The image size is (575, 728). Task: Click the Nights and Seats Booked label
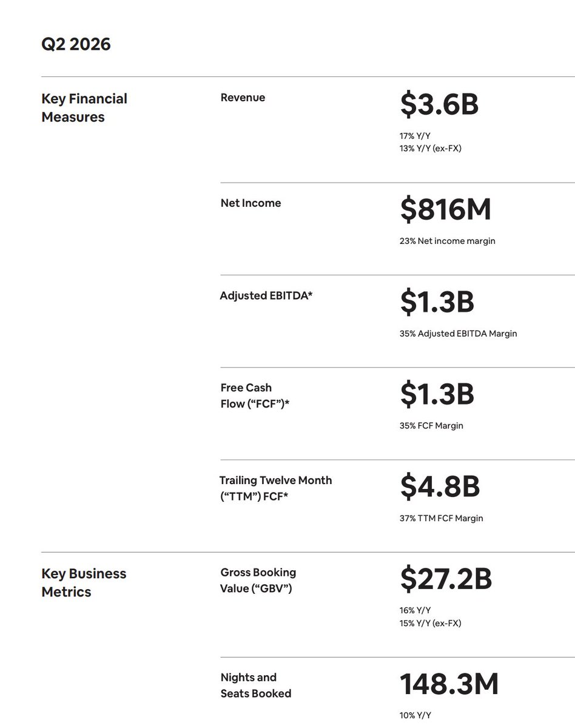(x=256, y=686)
